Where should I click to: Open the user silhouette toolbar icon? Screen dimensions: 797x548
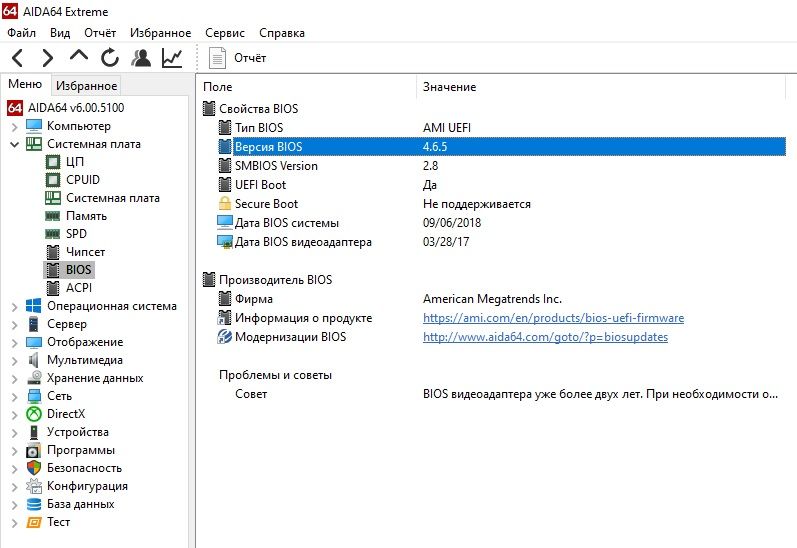pos(141,58)
